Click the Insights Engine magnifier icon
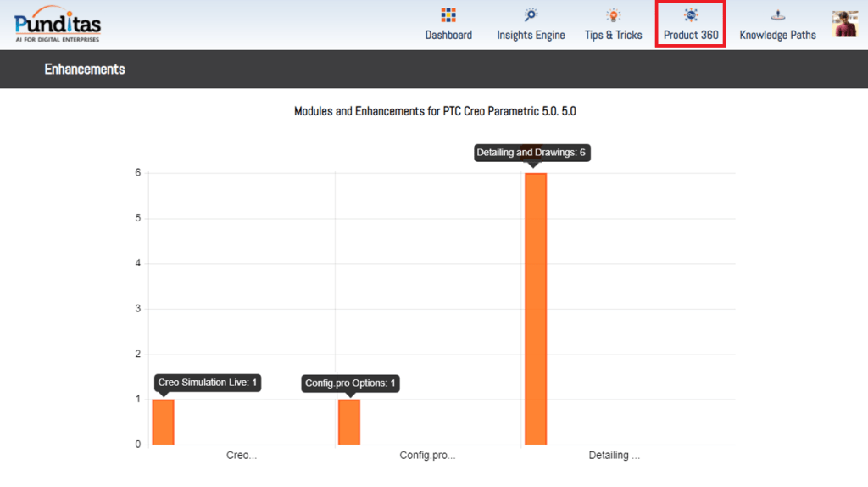This screenshot has height=487, width=868. pos(531,14)
